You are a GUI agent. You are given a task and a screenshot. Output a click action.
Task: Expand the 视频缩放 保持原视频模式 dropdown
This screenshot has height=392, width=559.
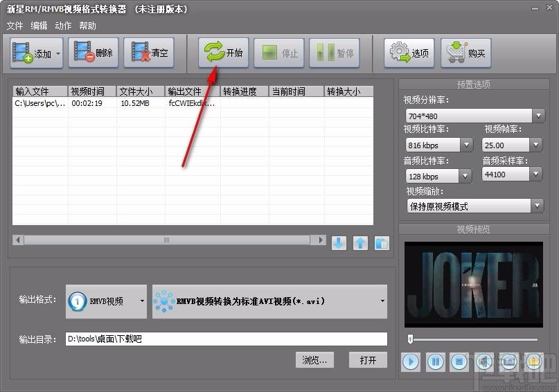(x=538, y=206)
